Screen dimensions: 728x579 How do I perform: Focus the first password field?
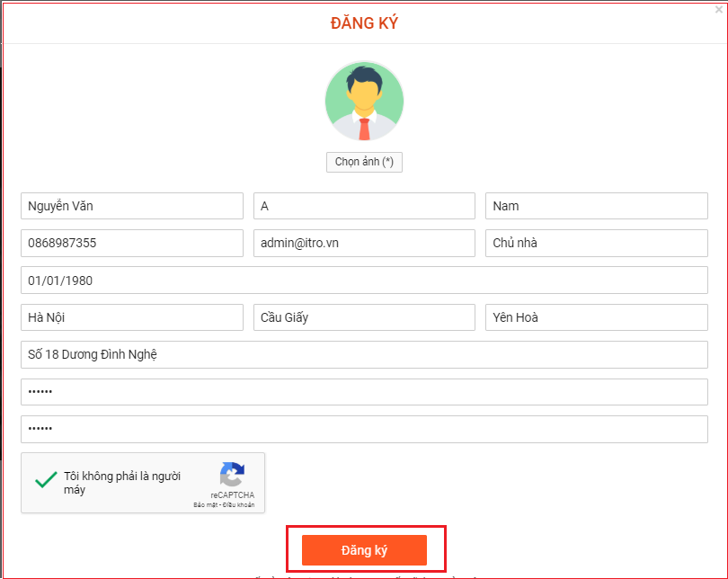(x=364, y=392)
